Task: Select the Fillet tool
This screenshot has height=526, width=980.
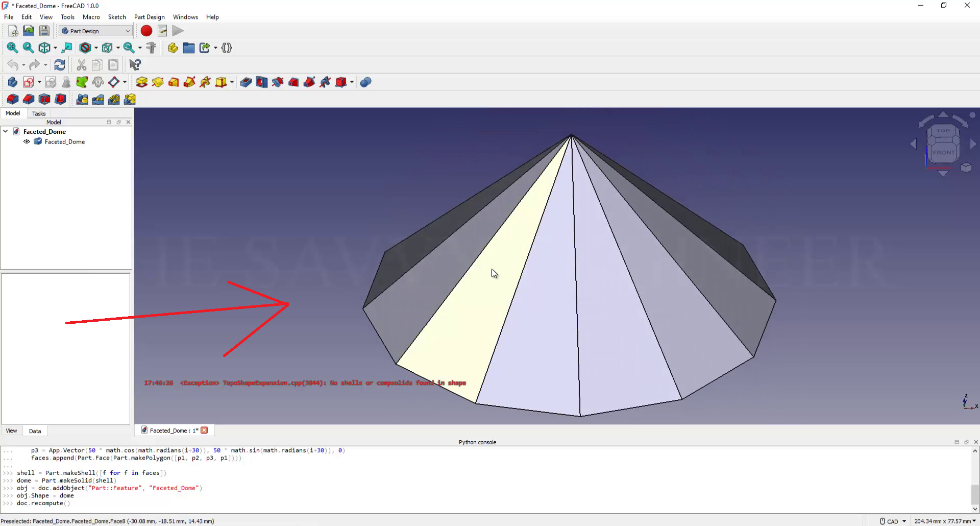Action: pos(13,99)
